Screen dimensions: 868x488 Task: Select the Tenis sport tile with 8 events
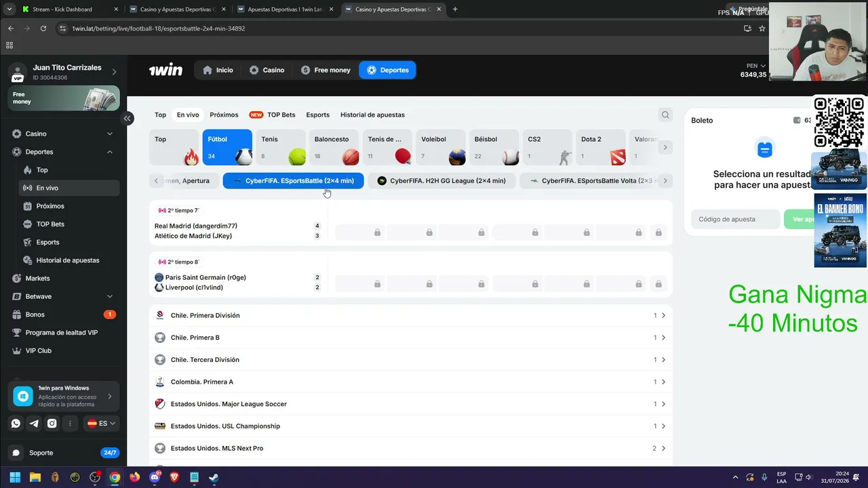[x=281, y=147]
